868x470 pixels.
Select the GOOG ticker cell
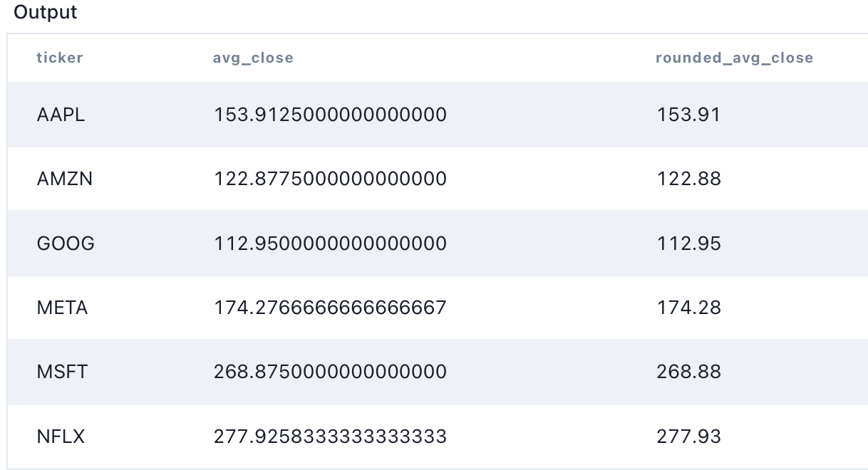66,244
